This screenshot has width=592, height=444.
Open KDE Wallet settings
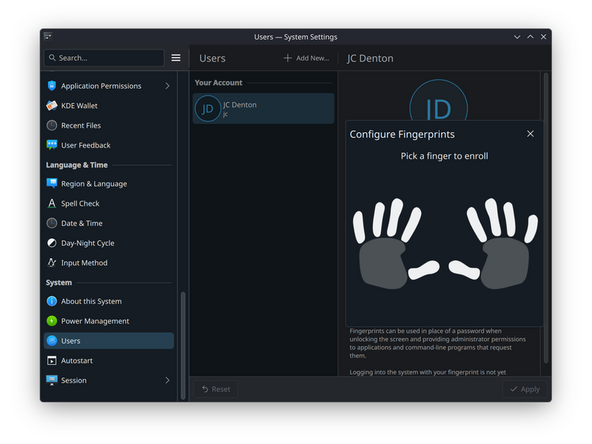pos(109,106)
